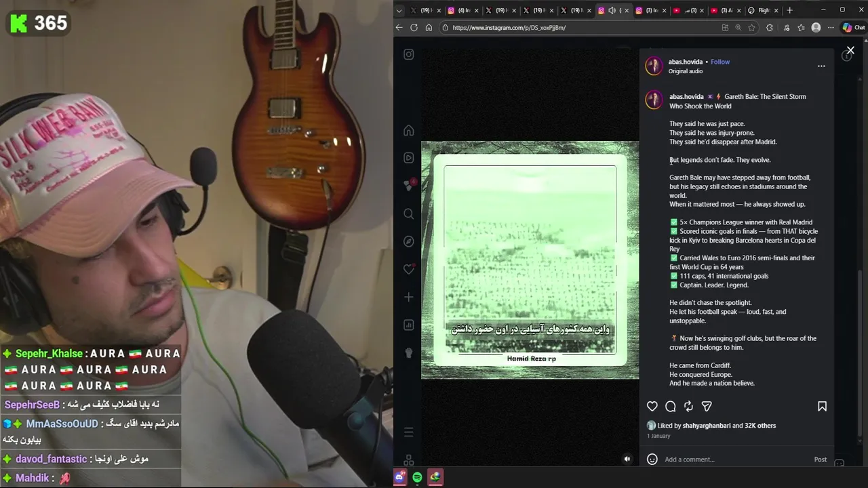The image size is (868, 488).
Task: Post the comment
Action: 821,460
